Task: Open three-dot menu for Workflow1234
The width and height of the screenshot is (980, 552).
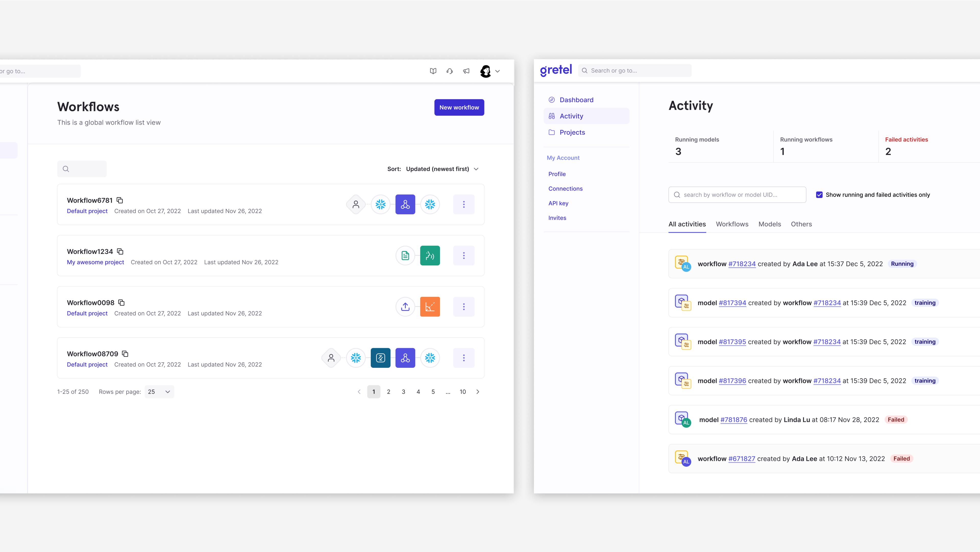Action: point(463,255)
